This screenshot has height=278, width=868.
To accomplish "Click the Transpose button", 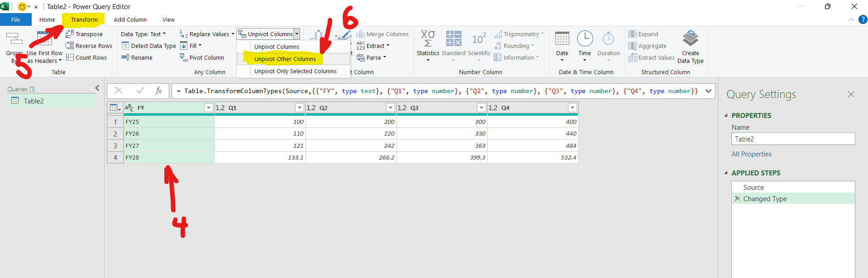I will 84,34.
